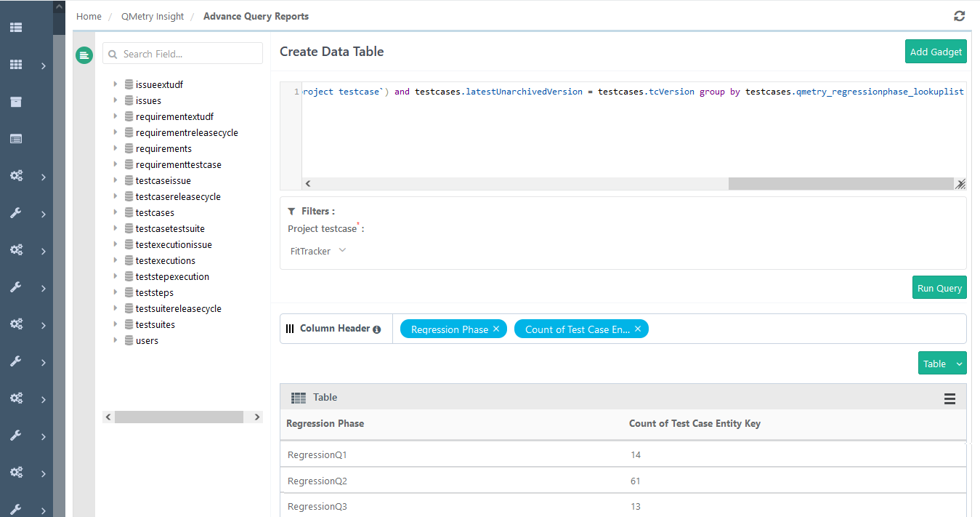The image size is (980, 517).
Task: Toggle the green field panel collapse icon
Action: (x=84, y=55)
